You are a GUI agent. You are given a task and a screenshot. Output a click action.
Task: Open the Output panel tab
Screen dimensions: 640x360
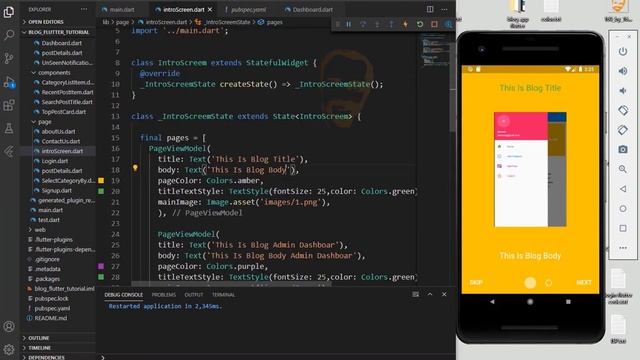pyautogui.click(x=194, y=295)
